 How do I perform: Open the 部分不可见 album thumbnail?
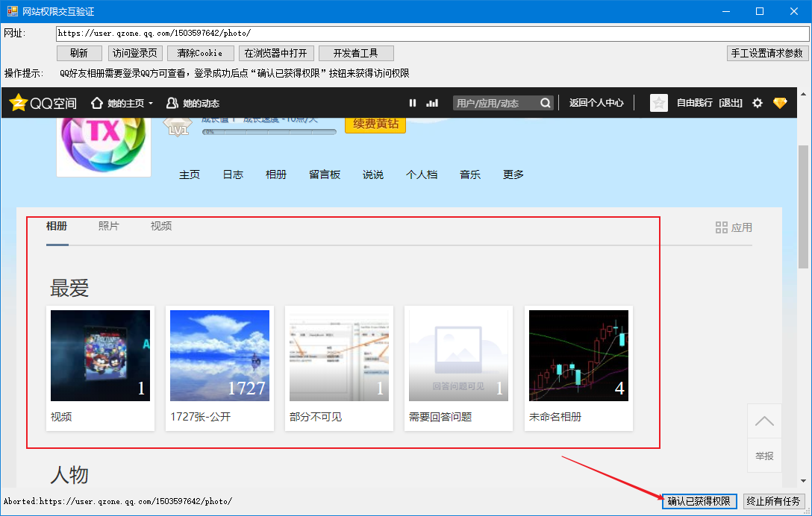(x=339, y=356)
